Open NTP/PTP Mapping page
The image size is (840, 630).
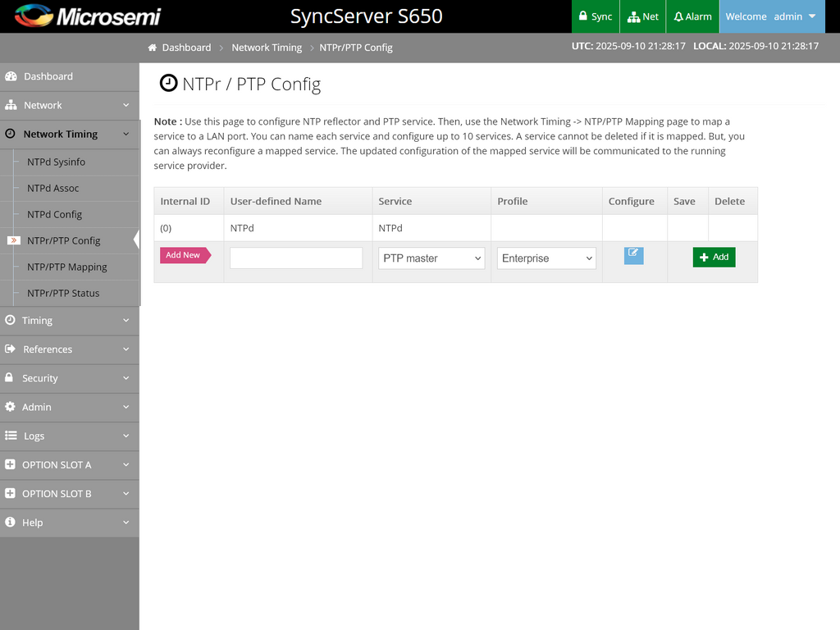tap(67, 267)
